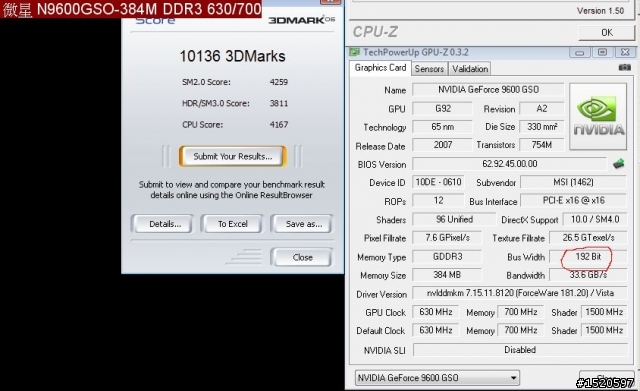This screenshot has width=640, height=391.
Task: Click the GPU-Z camera screenshot icon
Action: [624, 67]
